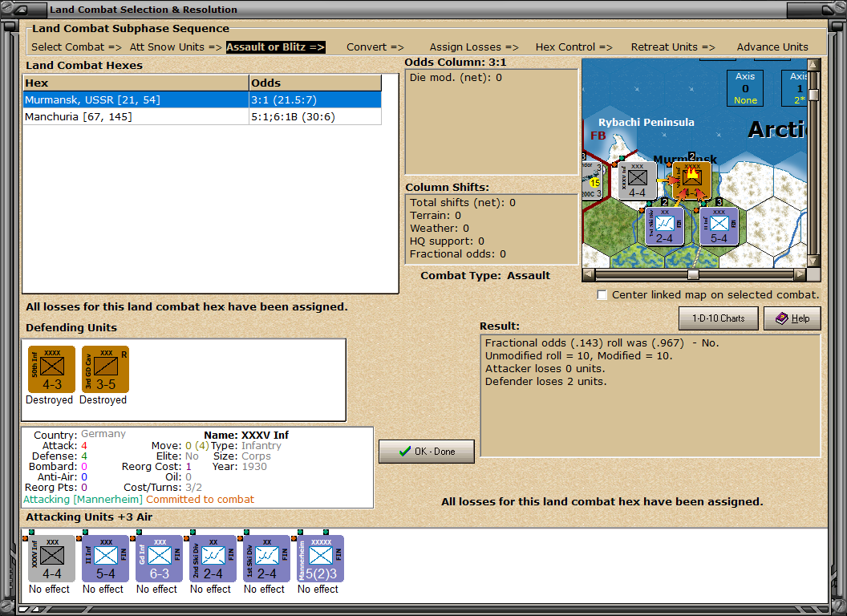Click the 2nd Ski Div attacking unit counter
Image resolution: width=847 pixels, height=616 pixels.
(213, 559)
